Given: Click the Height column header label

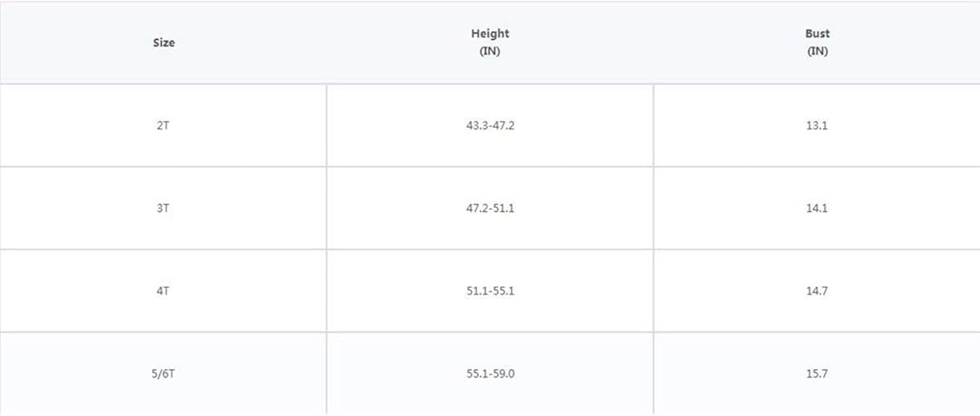Looking at the screenshot, I should tap(490, 33).
